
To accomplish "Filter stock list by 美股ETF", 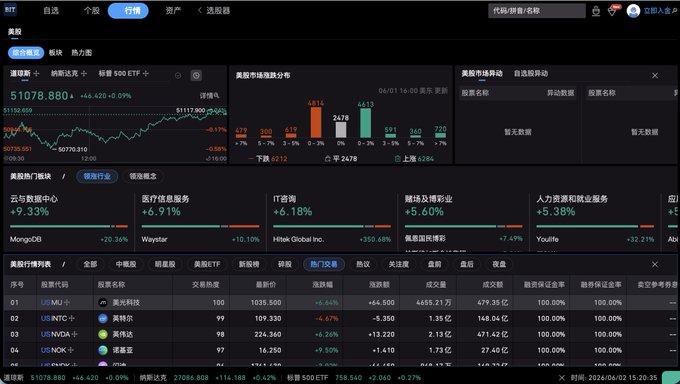I will pyautogui.click(x=207, y=264).
